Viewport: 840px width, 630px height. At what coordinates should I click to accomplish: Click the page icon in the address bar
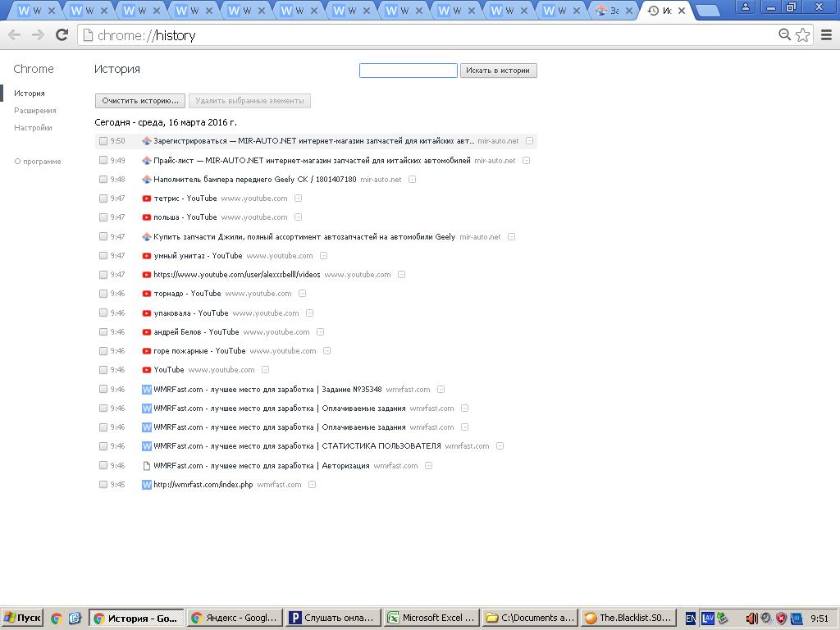[87, 35]
